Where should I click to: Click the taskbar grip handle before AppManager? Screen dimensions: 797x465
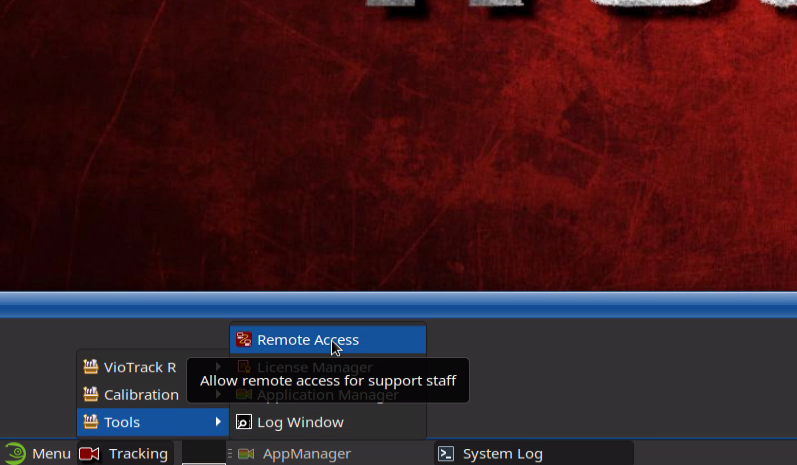pyautogui.click(x=230, y=454)
